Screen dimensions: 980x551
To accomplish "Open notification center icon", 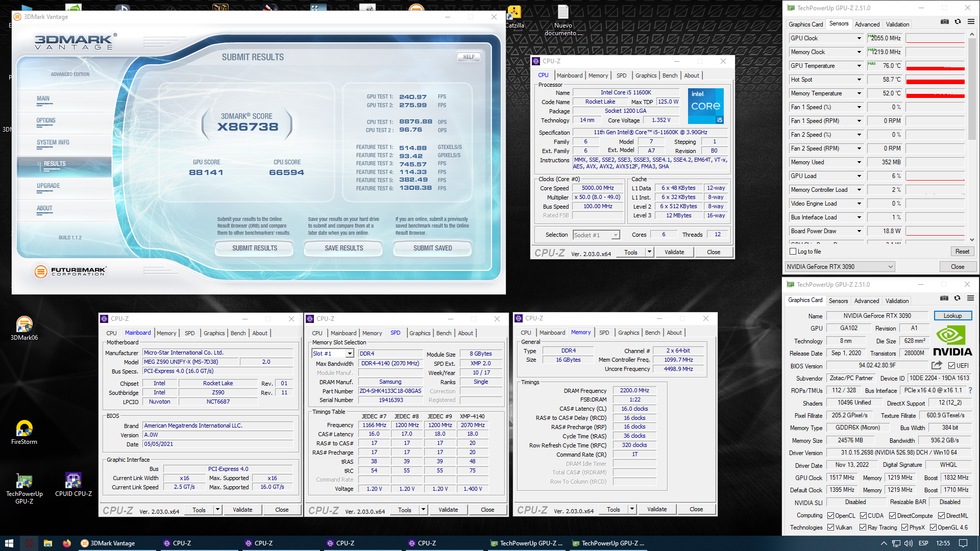I will coord(963,543).
